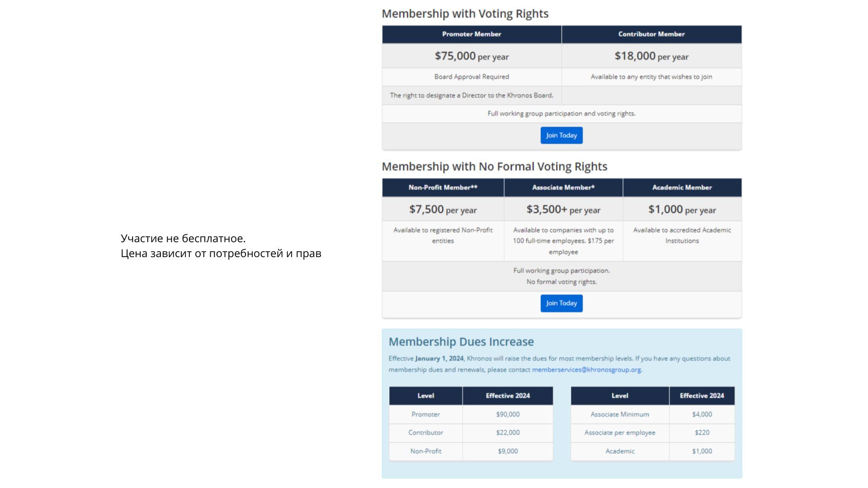Click the $22,000 value
Viewport: 868px width, 488px height.
(508, 432)
